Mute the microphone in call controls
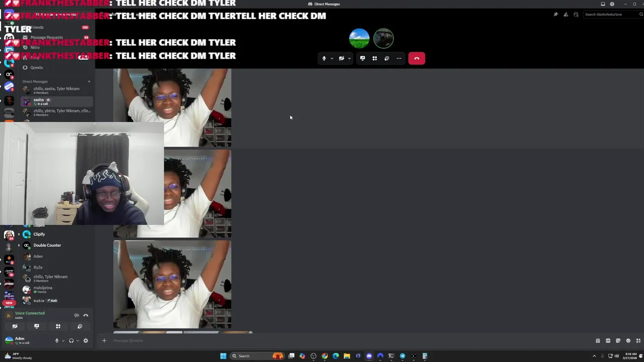Viewport: 644px width, 362px height. pyautogui.click(x=324, y=58)
